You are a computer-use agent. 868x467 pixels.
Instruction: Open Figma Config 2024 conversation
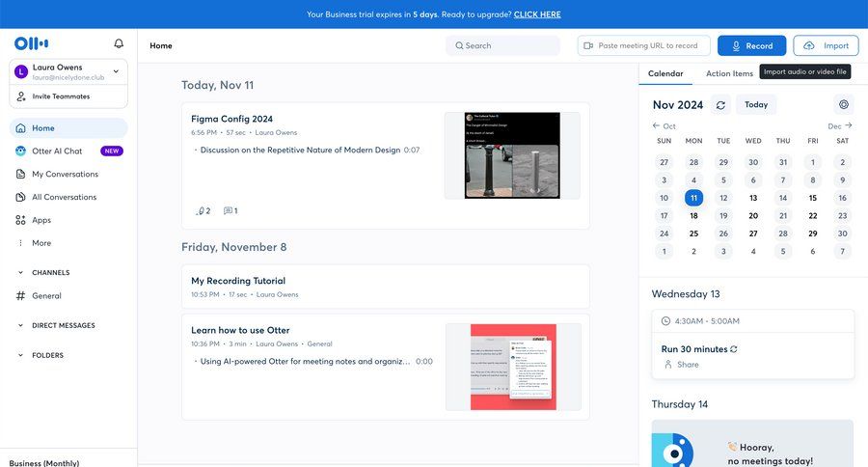click(231, 119)
